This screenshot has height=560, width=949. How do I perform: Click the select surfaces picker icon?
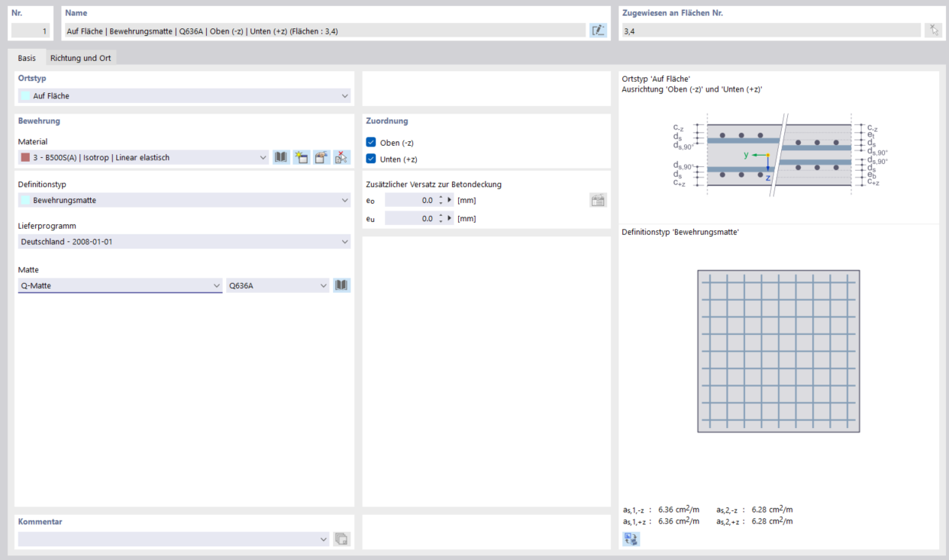[933, 31]
